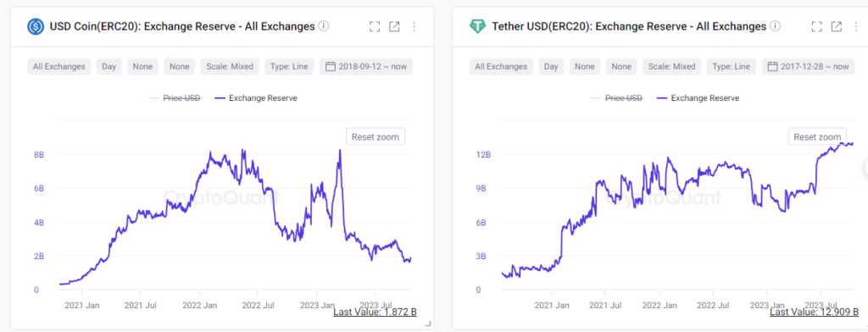This screenshot has width=868, height=332.
Task: Click USD Coin(ERC20) Exchange Reserve chart title
Action: click(x=182, y=26)
